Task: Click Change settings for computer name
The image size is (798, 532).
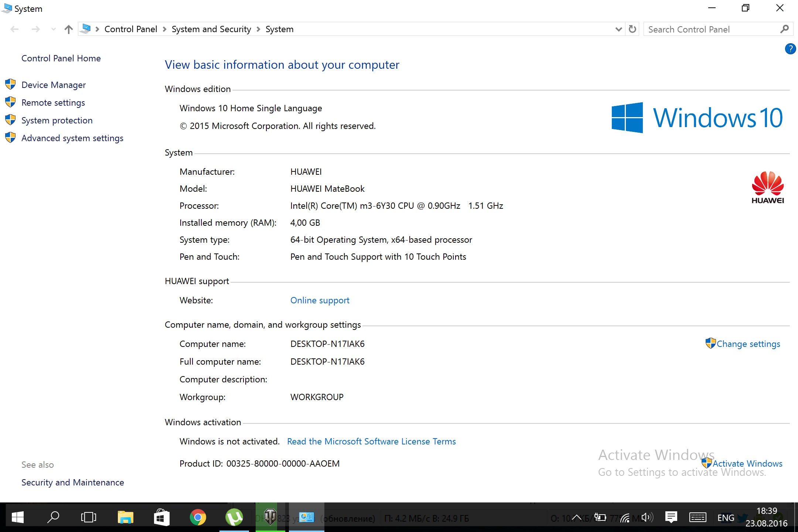Action: 748,344
